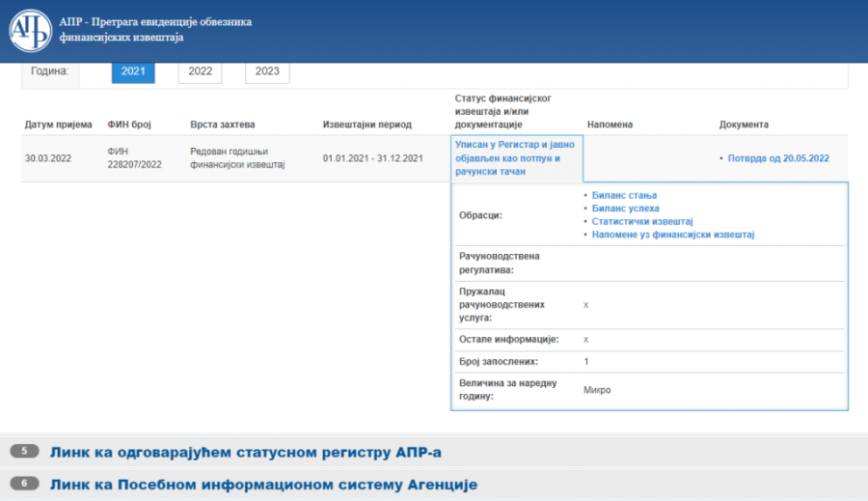Click the number 5 badge icon

(24, 451)
